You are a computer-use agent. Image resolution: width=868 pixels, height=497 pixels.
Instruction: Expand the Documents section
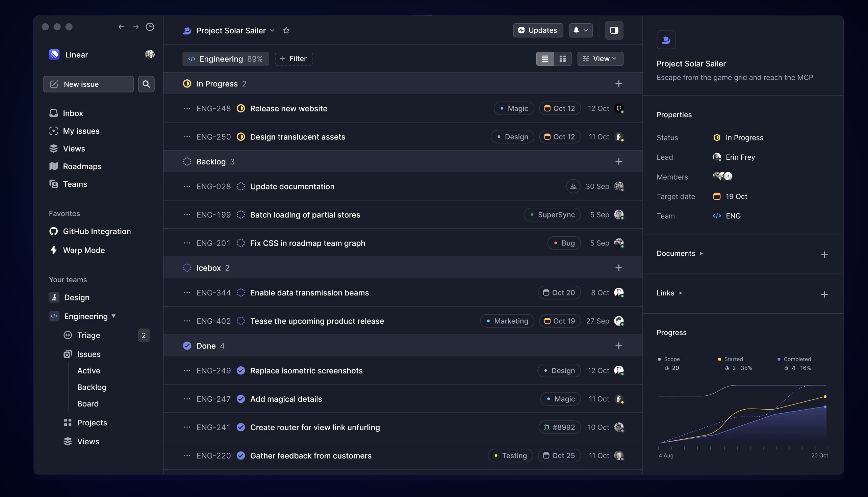(702, 253)
